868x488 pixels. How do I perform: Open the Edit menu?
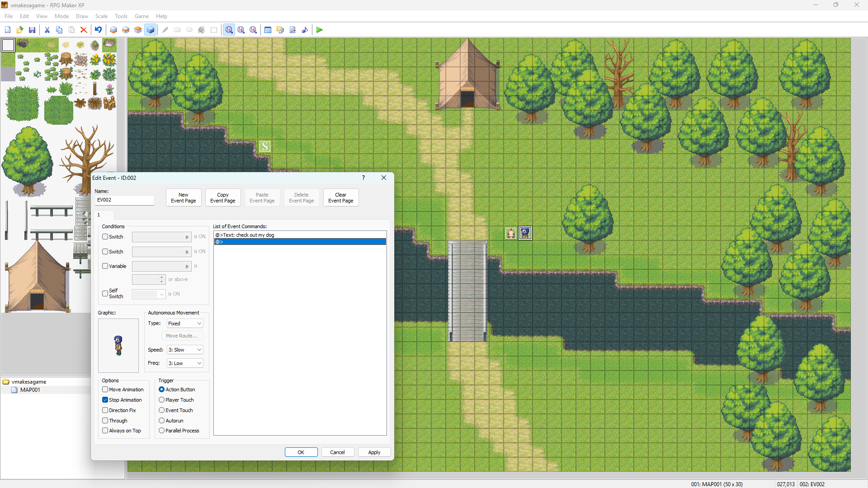(x=24, y=16)
